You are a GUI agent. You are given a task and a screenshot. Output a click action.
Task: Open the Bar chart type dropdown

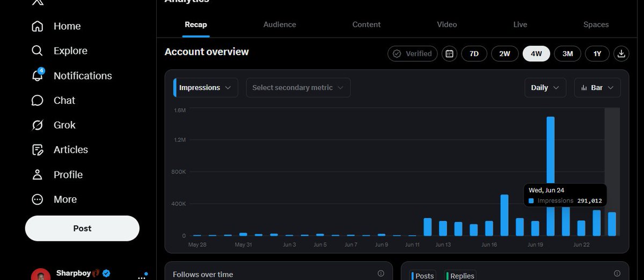(x=597, y=88)
